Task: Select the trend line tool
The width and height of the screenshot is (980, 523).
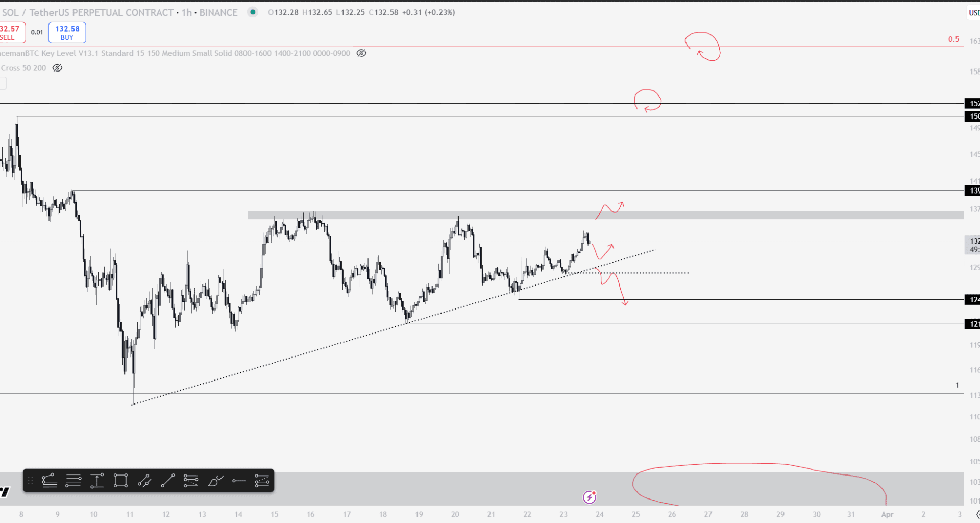Action: 167,481
